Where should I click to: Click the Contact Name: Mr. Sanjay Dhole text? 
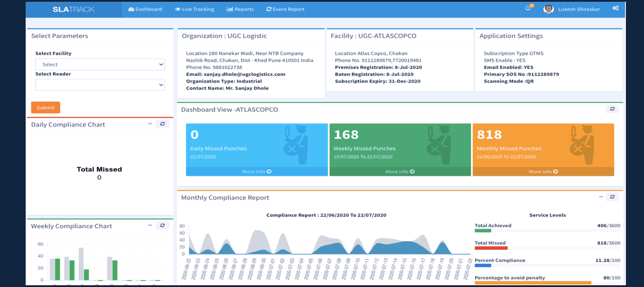[x=227, y=88]
